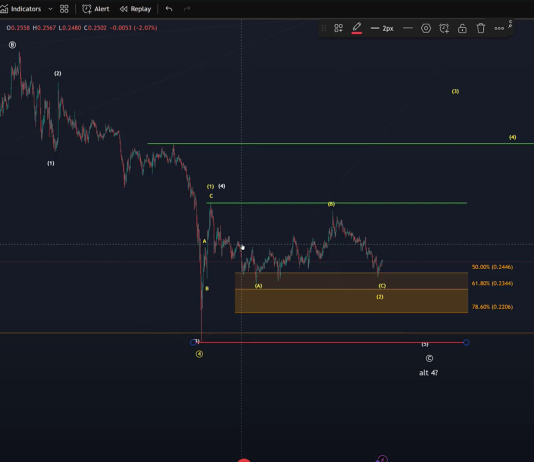Click the low value L0.2480

tap(70, 28)
